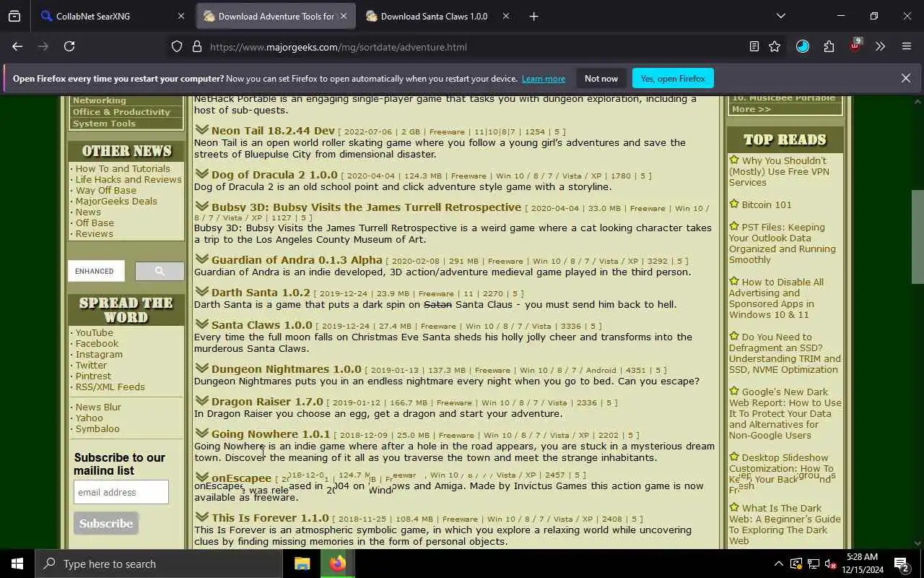Open Firefox application menu
The image size is (924, 578).
[907, 46]
